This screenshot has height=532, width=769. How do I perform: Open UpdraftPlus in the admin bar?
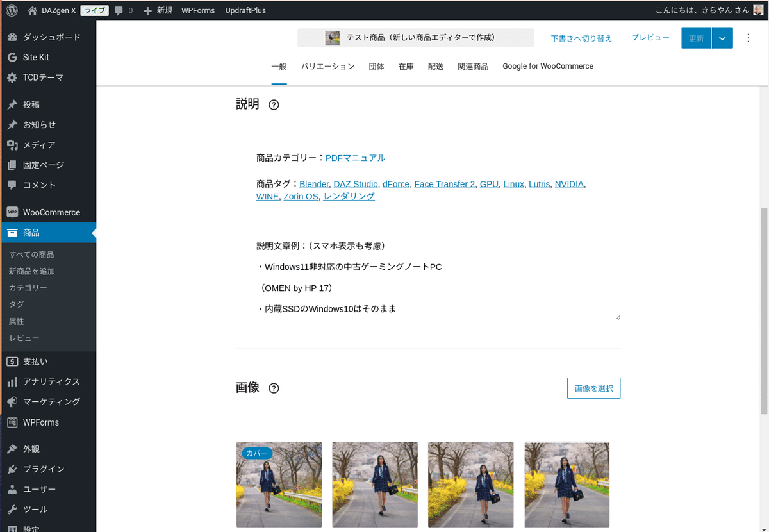[245, 10]
